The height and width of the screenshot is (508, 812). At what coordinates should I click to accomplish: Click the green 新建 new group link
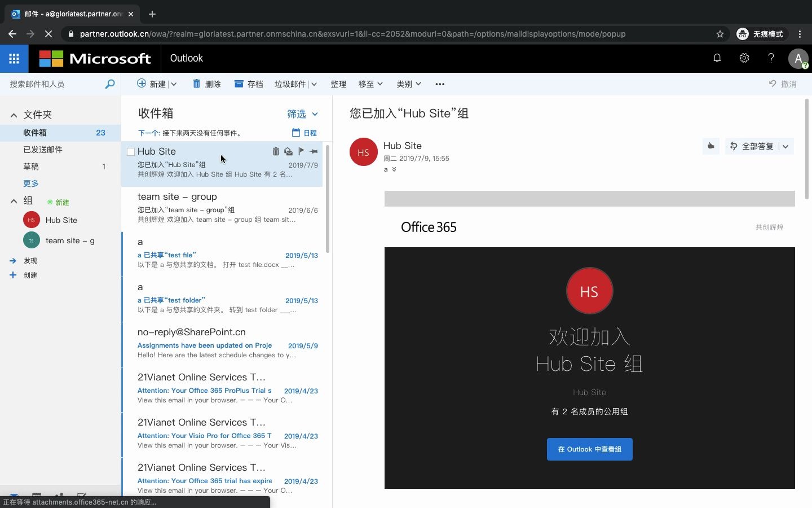(58, 202)
